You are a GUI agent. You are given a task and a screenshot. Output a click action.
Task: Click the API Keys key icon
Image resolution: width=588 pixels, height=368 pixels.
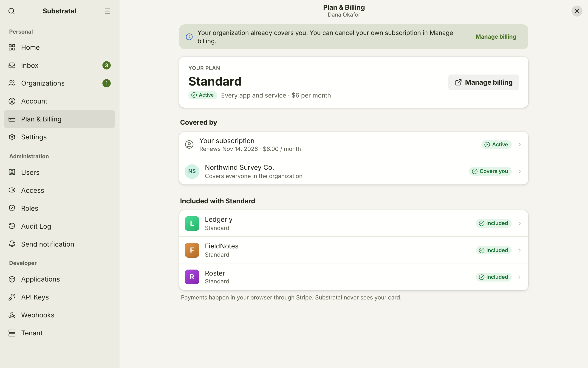pyautogui.click(x=12, y=297)
